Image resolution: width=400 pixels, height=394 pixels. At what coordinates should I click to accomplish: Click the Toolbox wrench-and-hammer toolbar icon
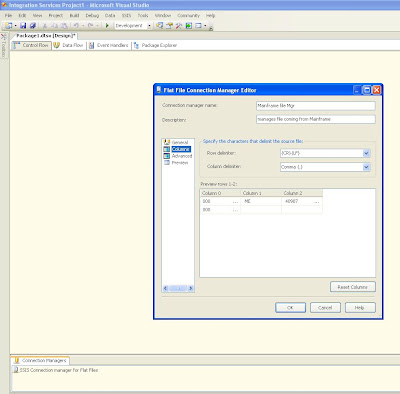[x=179, y=25]
